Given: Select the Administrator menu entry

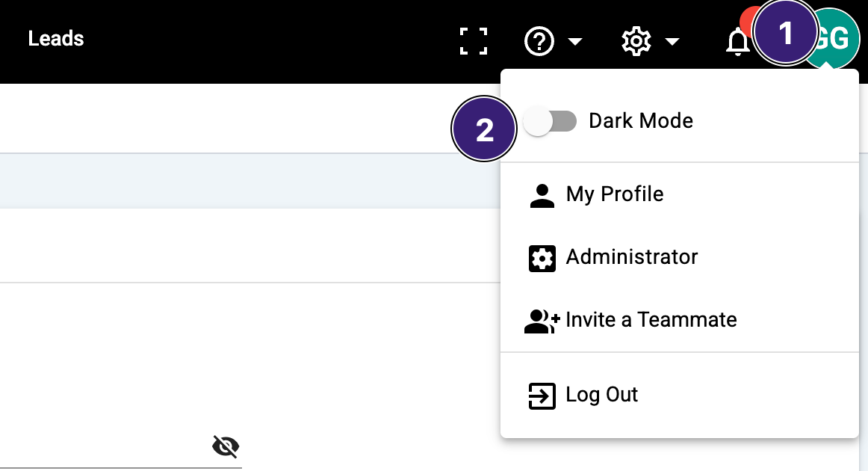Looking at the screenshot, I should [632, 257].
